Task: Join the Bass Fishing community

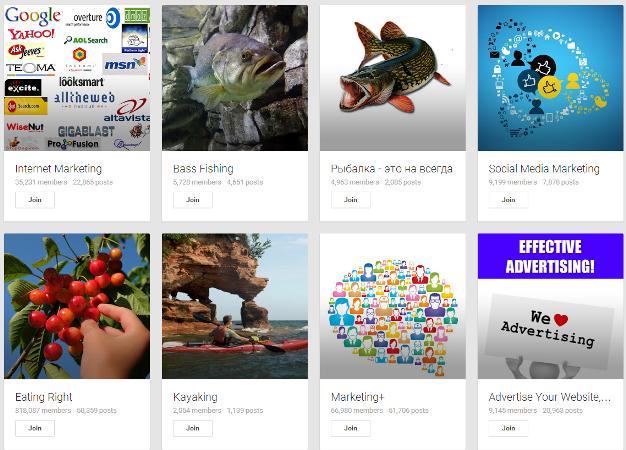Action: coord(193,200)
